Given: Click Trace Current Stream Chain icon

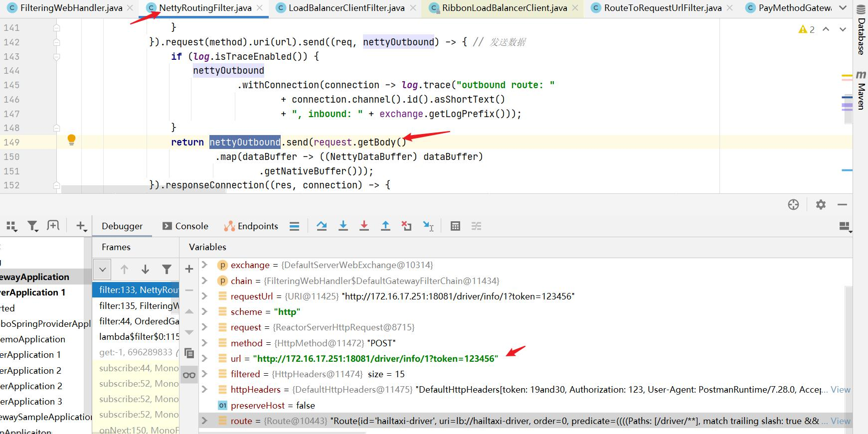Looking at the screenshot, I should (477, 226).
